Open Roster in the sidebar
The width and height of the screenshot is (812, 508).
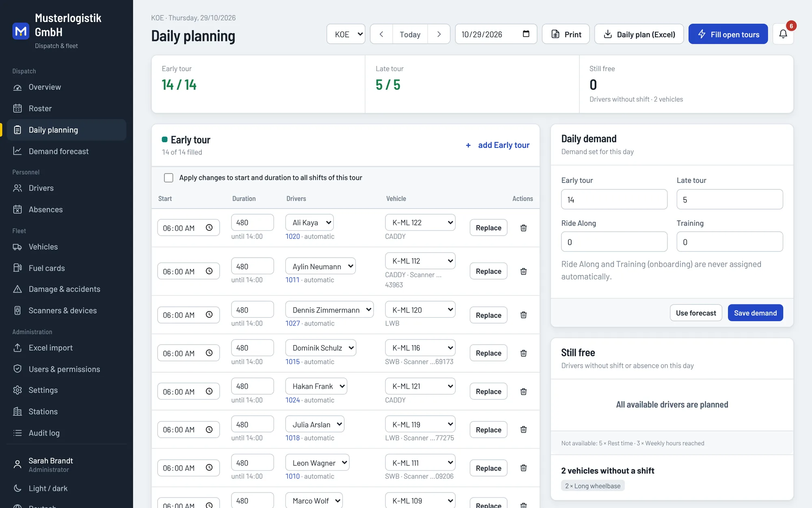[67, 109]
